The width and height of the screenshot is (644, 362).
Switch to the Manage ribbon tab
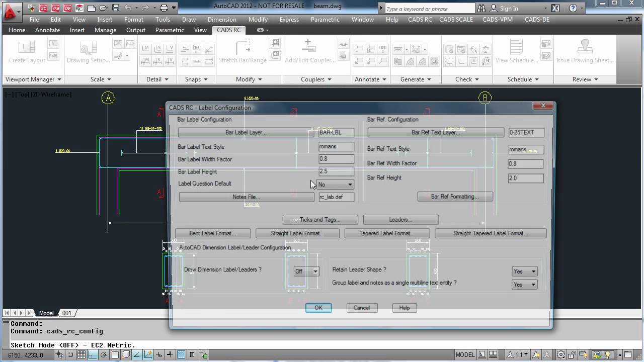(105, 30)
